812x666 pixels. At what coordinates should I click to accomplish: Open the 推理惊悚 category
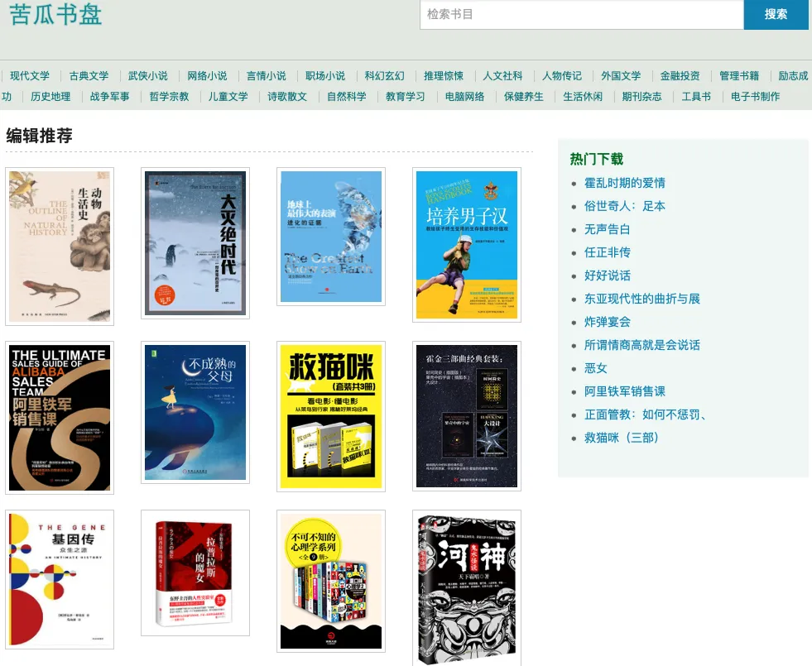pyautogui.click(x=444, y=76)
